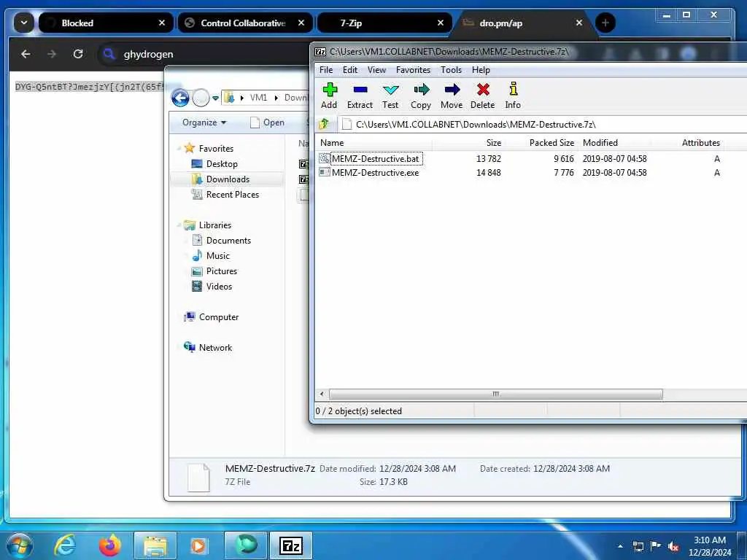Open the Organize dropdown in Explorer

(204, 122)
